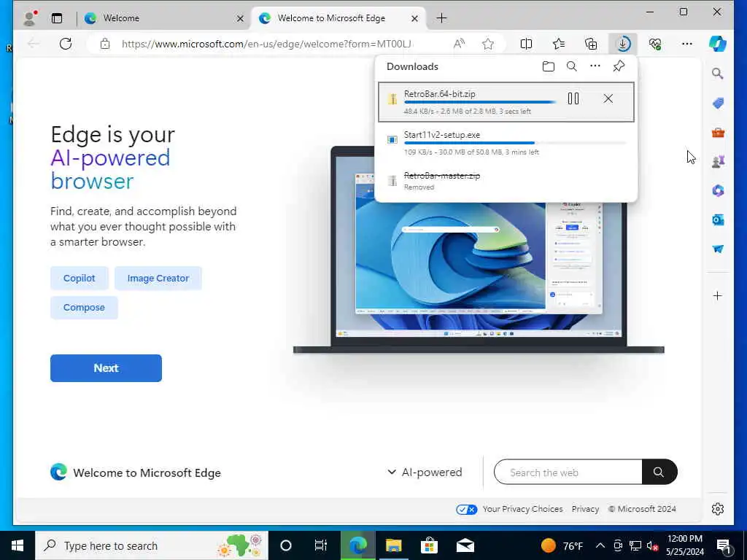747x560 pixels.
Task: Close the Welcome to Microsoft Edge tab
Action: point(414,18)
